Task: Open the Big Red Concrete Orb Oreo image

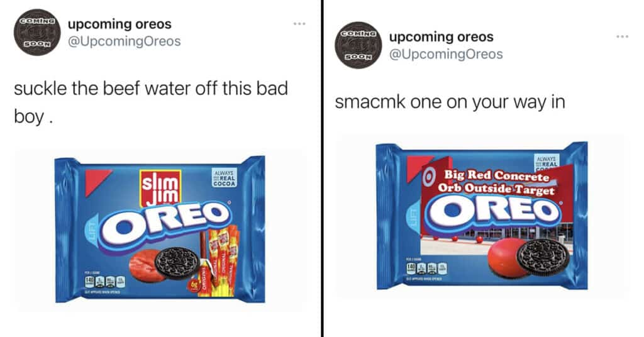Action: [x=482, y=216]
